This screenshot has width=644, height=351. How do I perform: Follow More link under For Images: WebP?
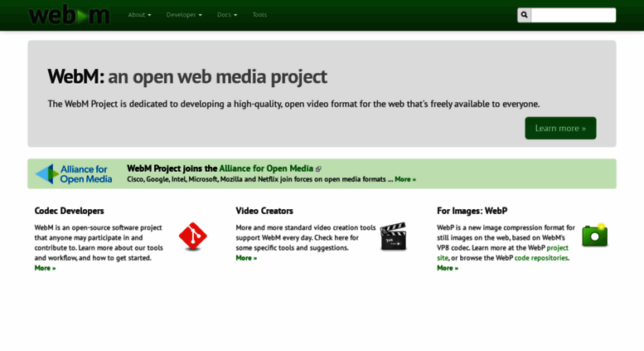click(448, 268)
